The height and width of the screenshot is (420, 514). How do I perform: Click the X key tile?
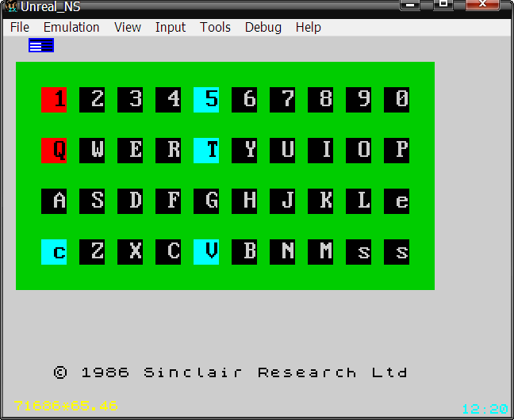click(x=130, y=252)
